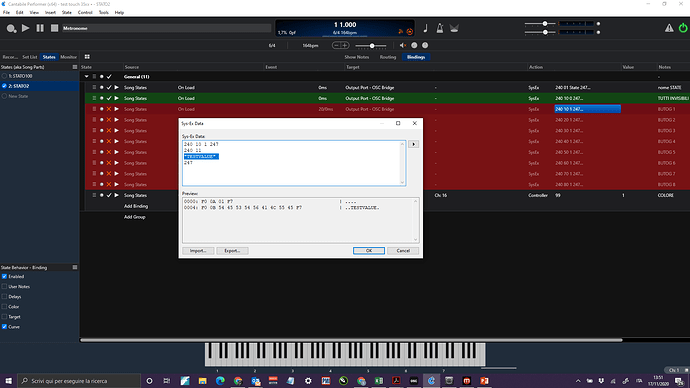Check the Color state behavior

coord(4,307)
